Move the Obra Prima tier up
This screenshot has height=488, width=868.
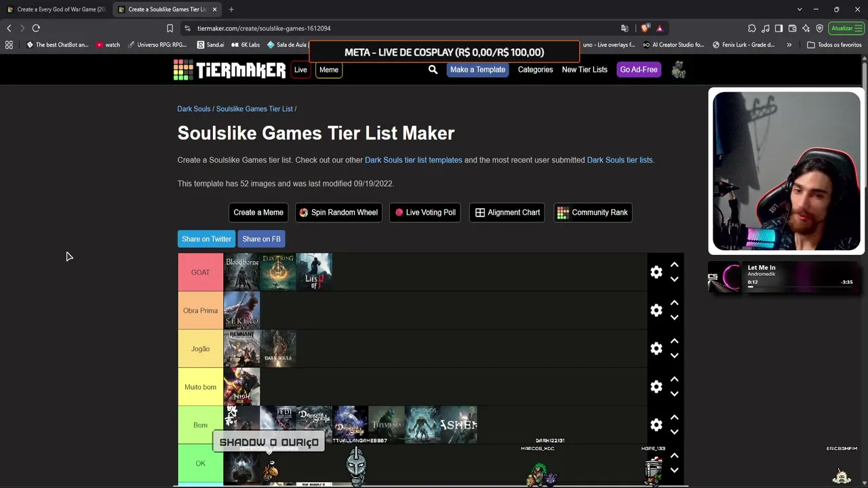(x=674, y=303)
